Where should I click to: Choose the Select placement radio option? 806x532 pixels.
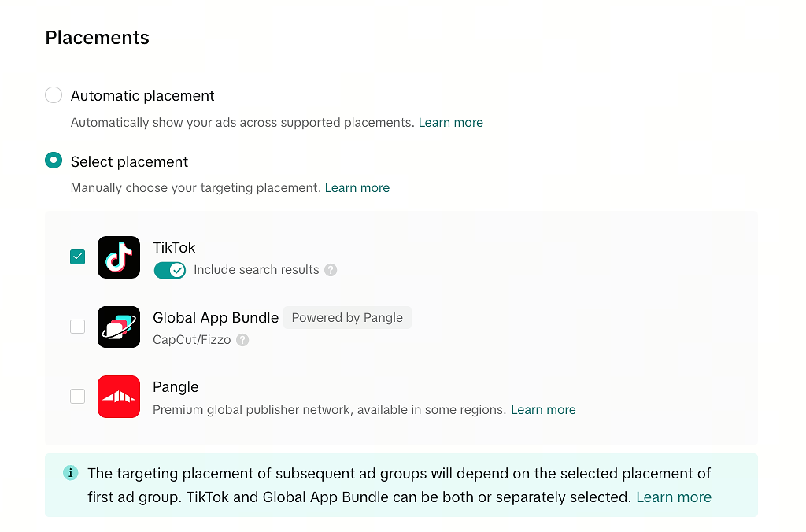(x=54, y=161)
